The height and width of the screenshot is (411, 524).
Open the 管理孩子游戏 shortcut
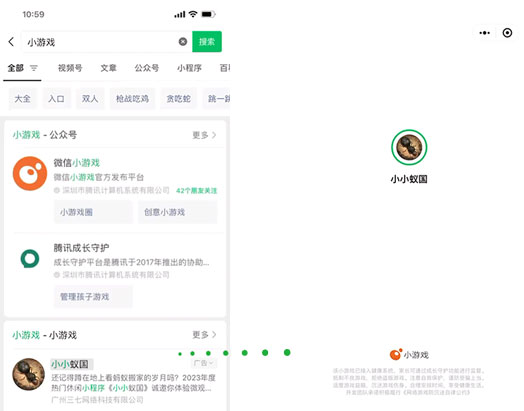tap(93, 296)
